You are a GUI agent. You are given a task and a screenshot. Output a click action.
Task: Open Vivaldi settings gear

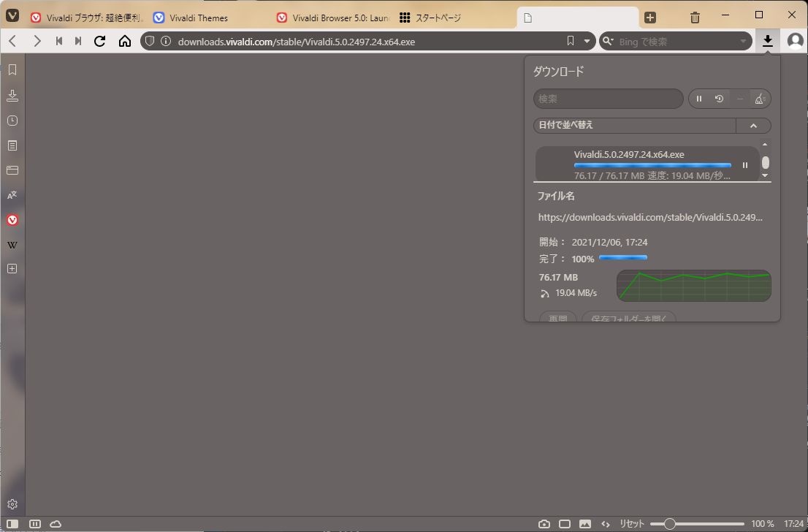[x=12, y=504]
